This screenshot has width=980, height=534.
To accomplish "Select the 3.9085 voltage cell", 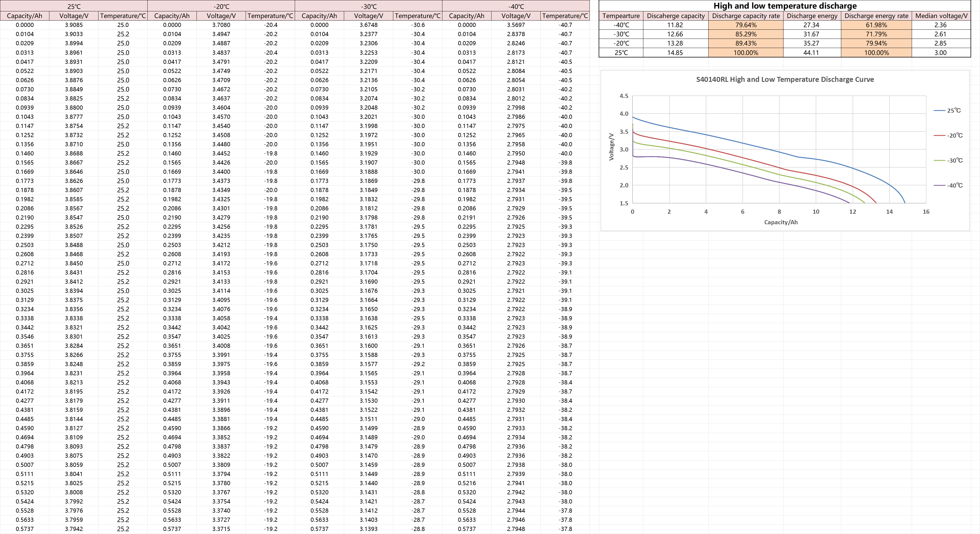I will pyautogui.click(x=74, y=25).
